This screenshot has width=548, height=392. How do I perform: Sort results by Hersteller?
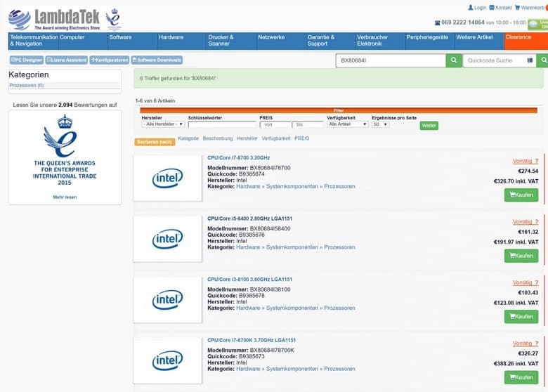click(247, 138)
